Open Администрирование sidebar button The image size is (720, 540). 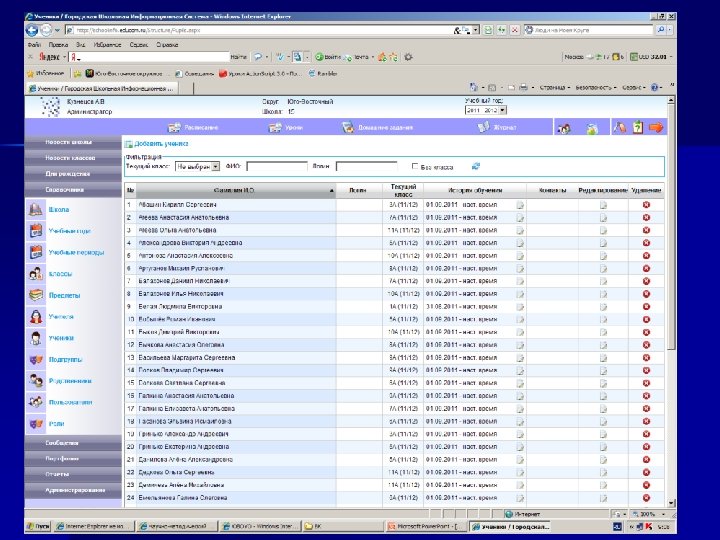click(73, 490)
